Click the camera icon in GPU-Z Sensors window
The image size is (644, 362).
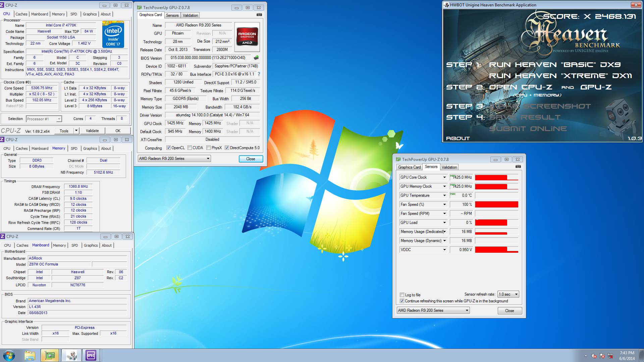[518, 167]
